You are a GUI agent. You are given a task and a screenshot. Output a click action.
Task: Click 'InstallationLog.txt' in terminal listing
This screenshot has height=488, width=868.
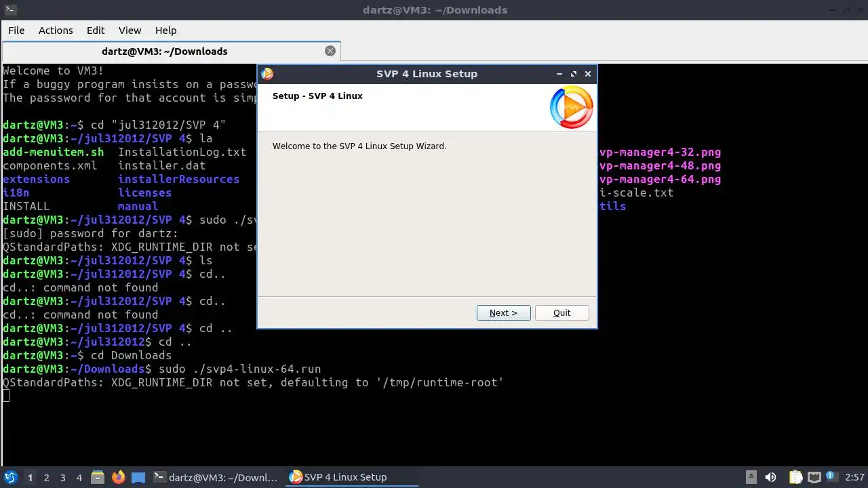(182, 152)
